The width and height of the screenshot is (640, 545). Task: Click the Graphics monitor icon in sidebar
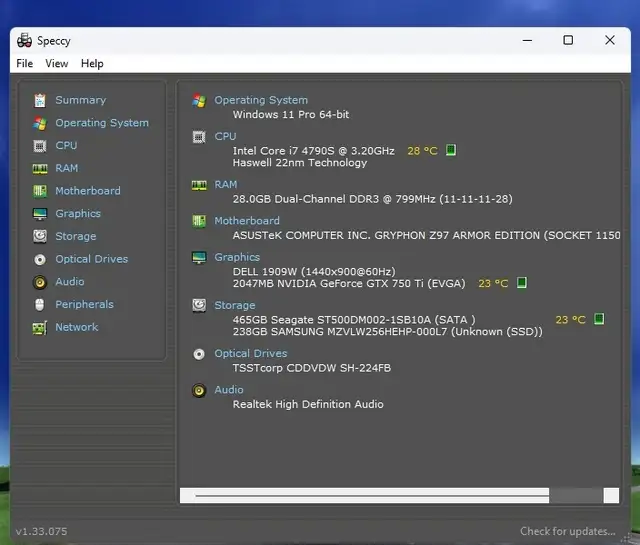click(x=40, y=214)
